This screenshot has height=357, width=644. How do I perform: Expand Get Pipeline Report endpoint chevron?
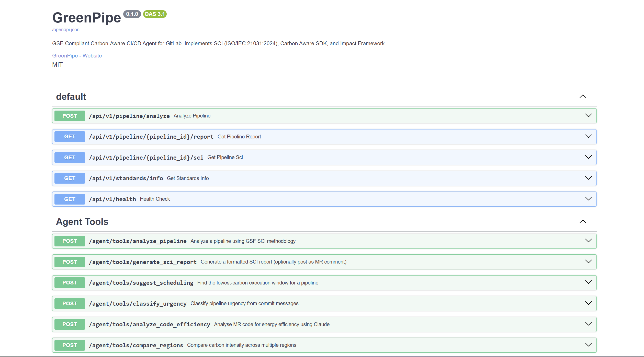(588, 137)
